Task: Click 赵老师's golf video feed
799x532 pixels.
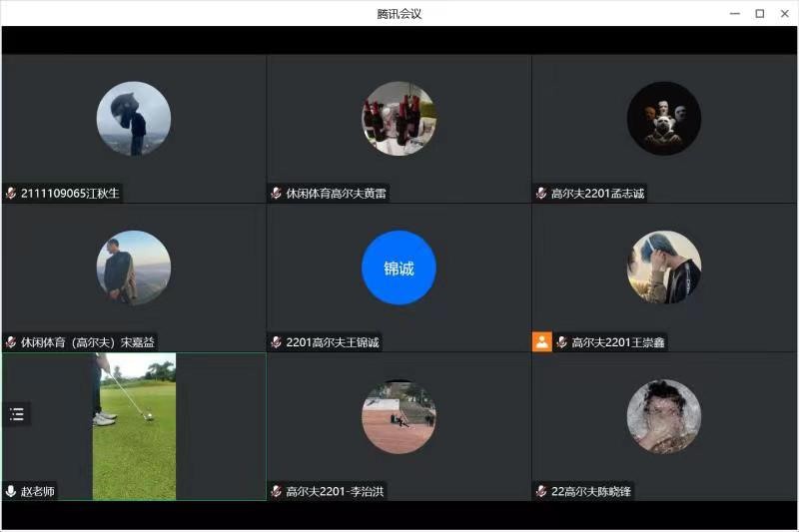Action: point(134,426)
